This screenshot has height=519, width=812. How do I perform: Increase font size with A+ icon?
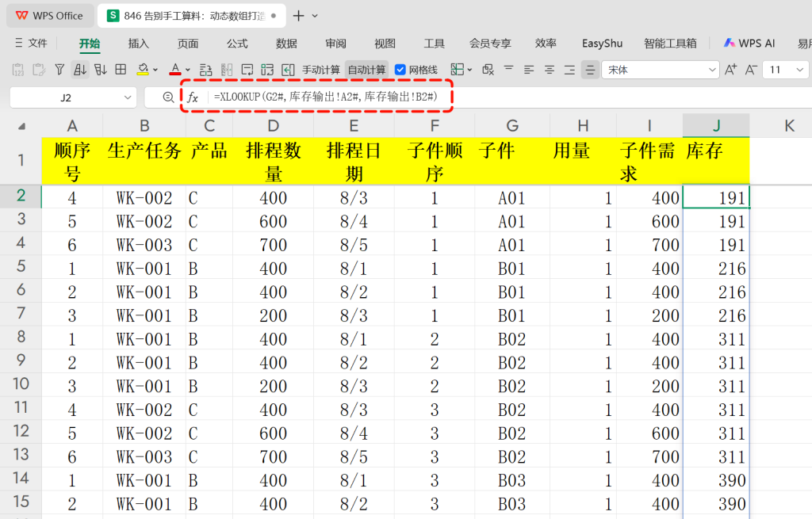tap(730, 70)
